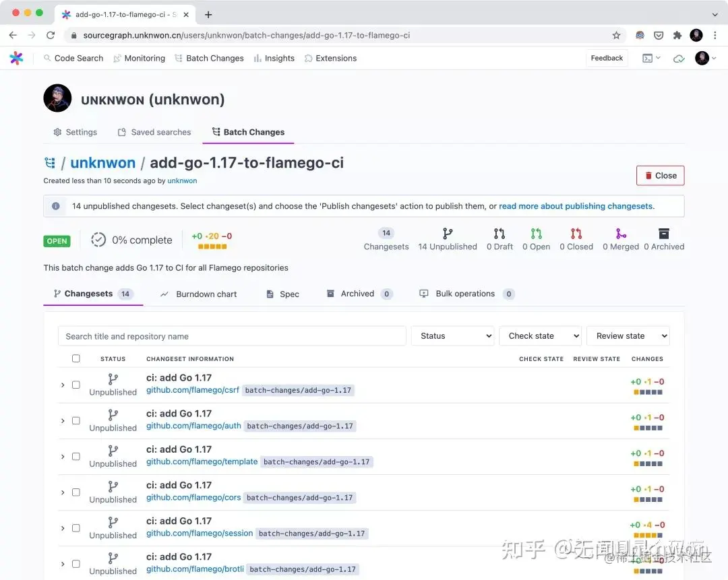728x580 pixels.
Task: Close the add-go-1.17-to-flamego-ci browser tab
Action: 186,14
